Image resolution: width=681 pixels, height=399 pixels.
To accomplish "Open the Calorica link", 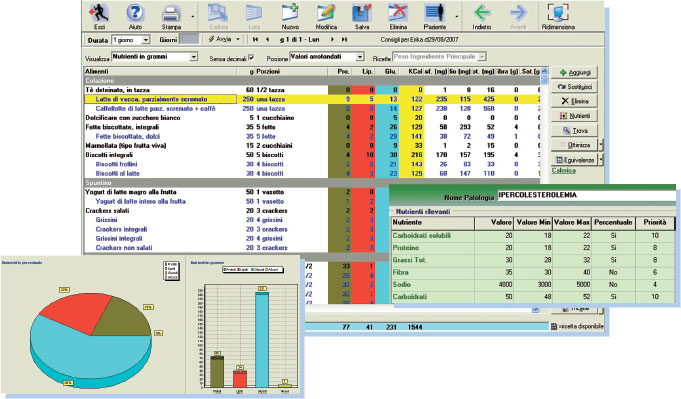I will (x=564, y=171).
